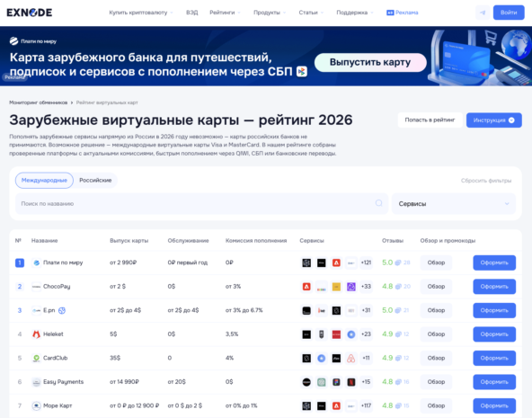Select the Российские filter tab
The height and width of the screenshot is (418, 532).
(x=95, y=180)
